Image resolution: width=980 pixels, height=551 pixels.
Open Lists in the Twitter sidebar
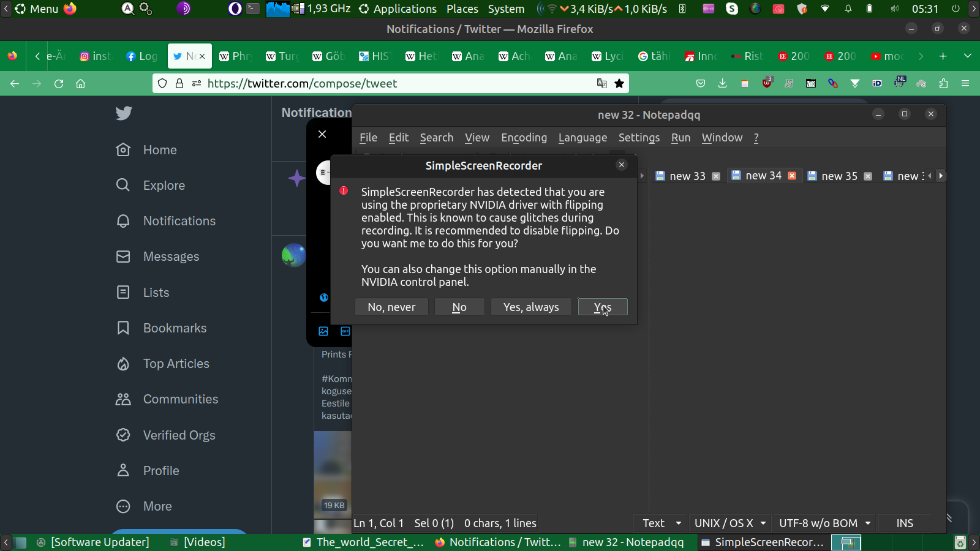pos(142,293)
